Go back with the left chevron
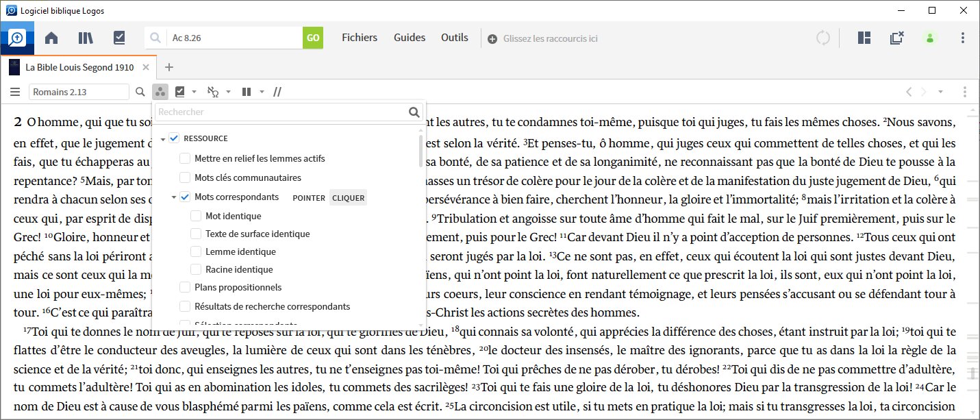Screen dimensions: 980x420 tap(908, 92)
